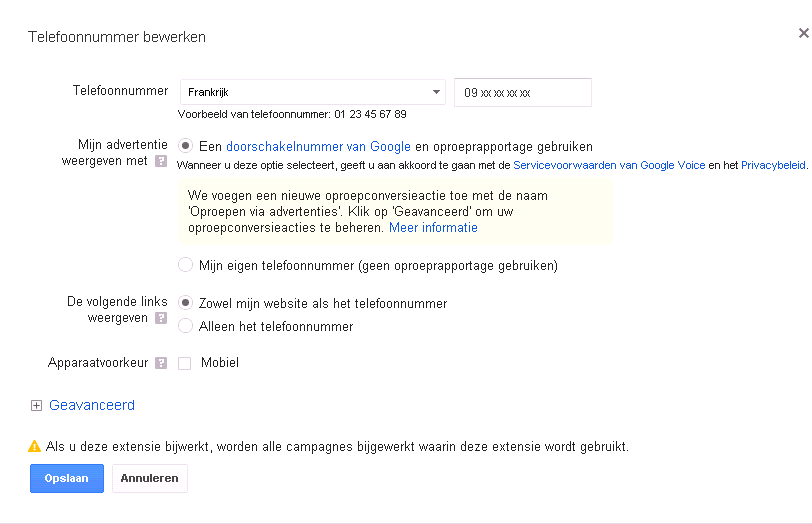
Task: Expand the Geavanceerd plus icon
Action: (36, 405)
